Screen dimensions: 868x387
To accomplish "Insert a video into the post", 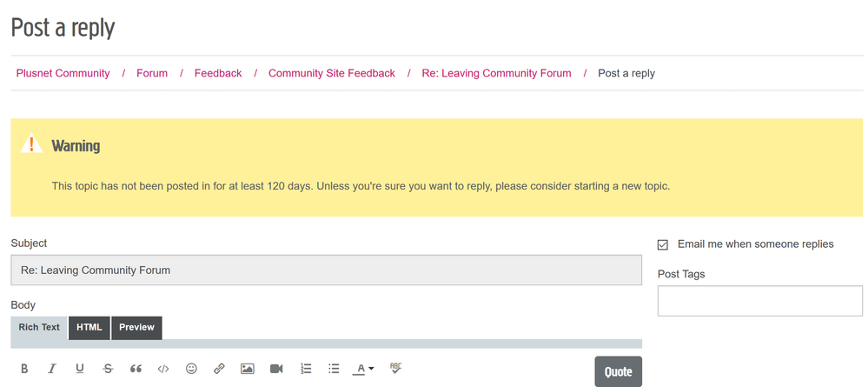I will [x=276, y=369].
